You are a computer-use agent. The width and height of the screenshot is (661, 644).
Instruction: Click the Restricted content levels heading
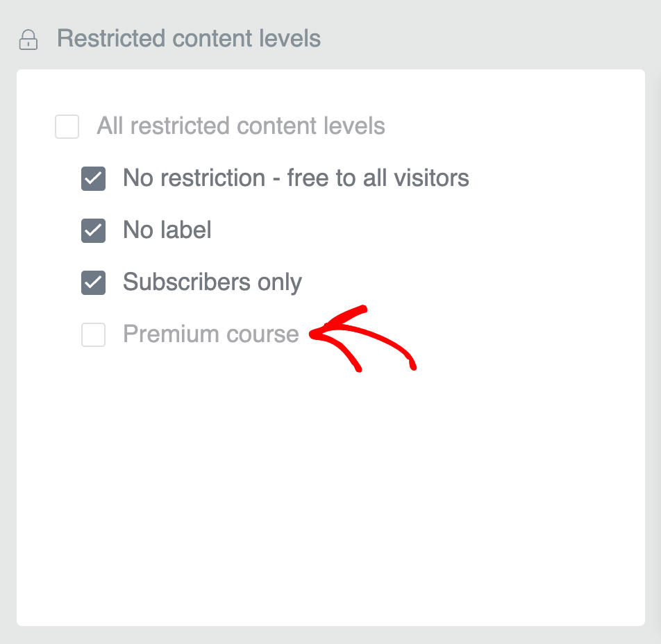point(189,38)
